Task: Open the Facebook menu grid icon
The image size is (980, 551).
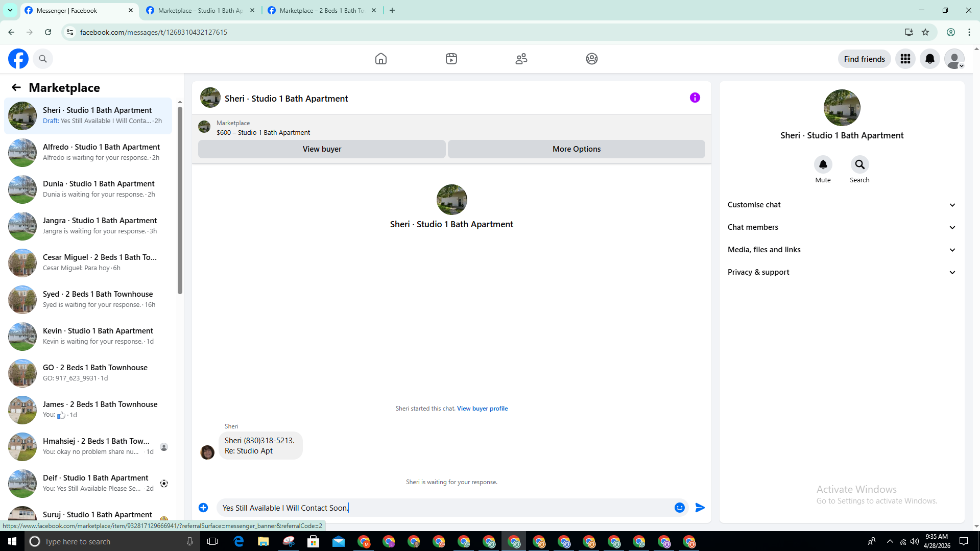Action: click(905, 59)
